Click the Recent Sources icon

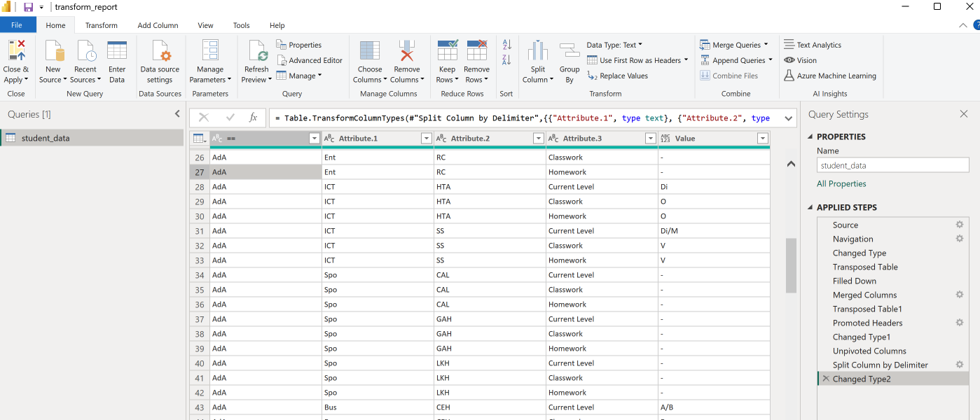tap(85, 50)
